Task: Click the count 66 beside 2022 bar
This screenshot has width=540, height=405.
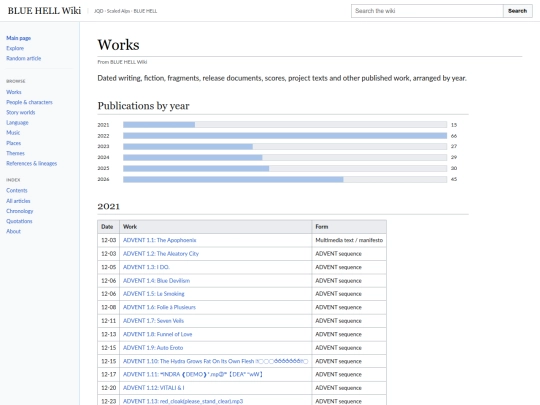Action: pos(454,136)
